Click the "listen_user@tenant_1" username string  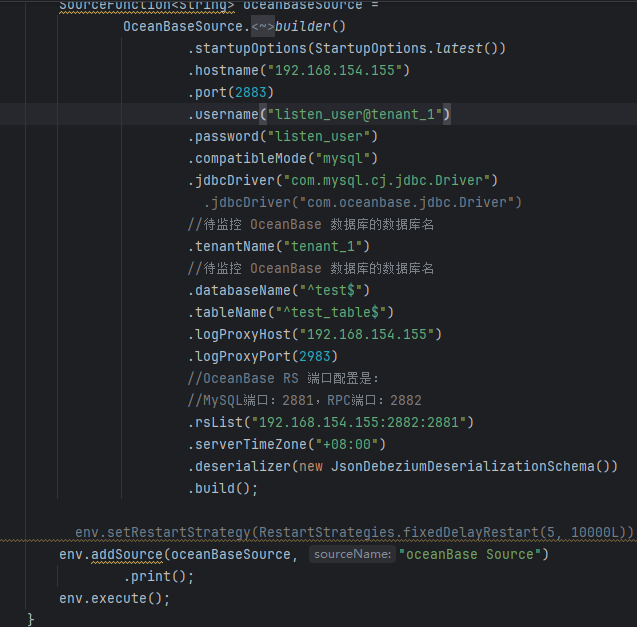coord(355,114)
